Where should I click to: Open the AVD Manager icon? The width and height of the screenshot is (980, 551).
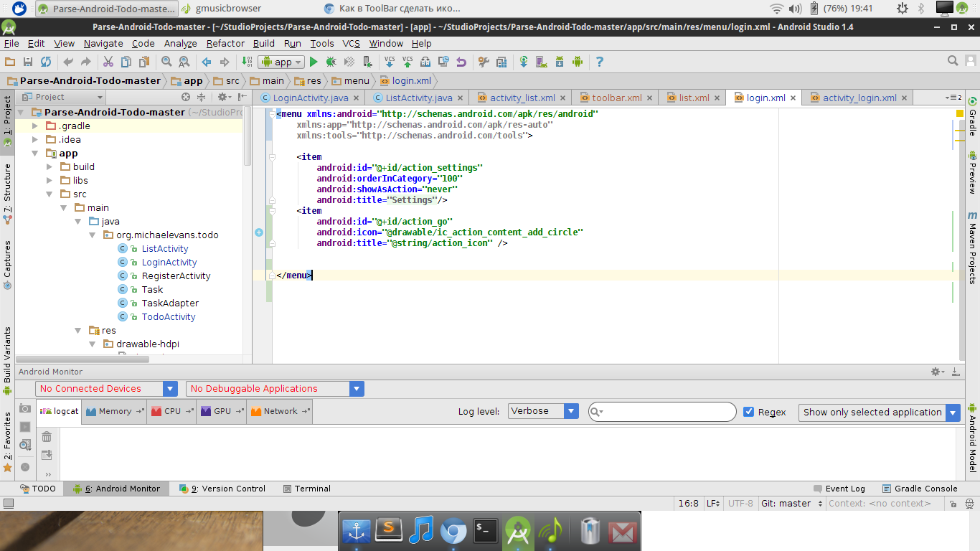click(x=542, y=62)
